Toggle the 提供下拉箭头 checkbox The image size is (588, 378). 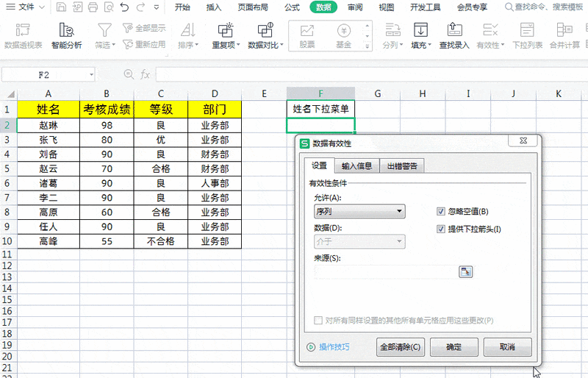coord(441,229)
